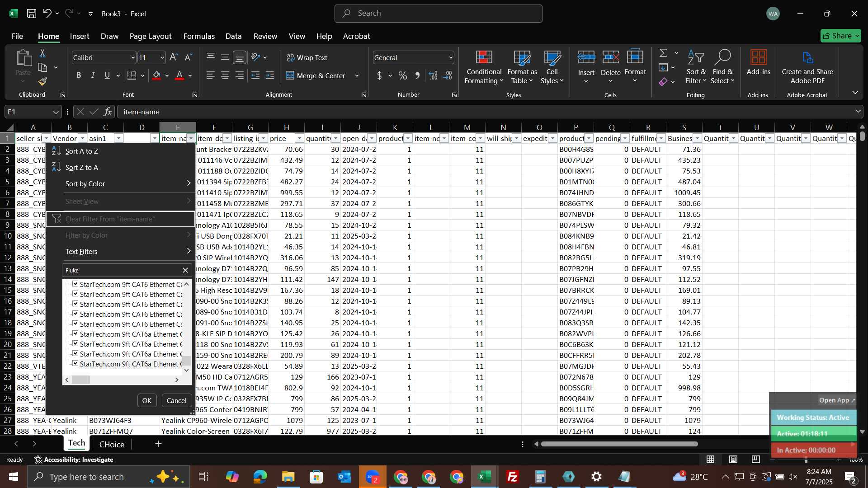Viewport: 868px width, 488px height.
Task: Apply Comma Style icon
Action: (x=418, y=75)
